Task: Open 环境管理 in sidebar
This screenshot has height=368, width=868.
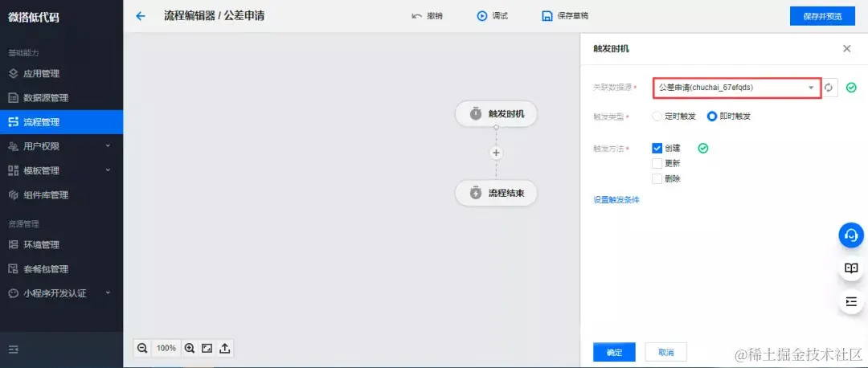Action: pyautogui.click(x=61, y=244)
